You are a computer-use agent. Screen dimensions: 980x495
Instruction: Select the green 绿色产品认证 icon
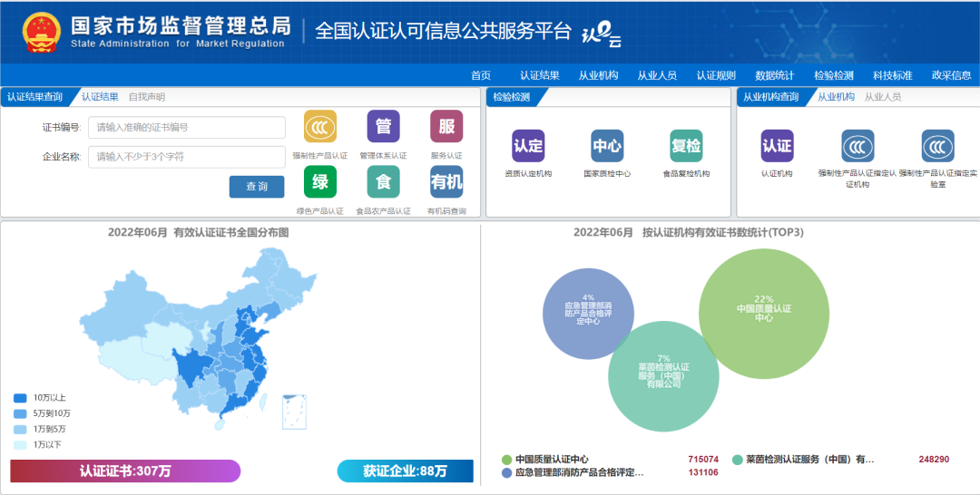tap(319, 182)
